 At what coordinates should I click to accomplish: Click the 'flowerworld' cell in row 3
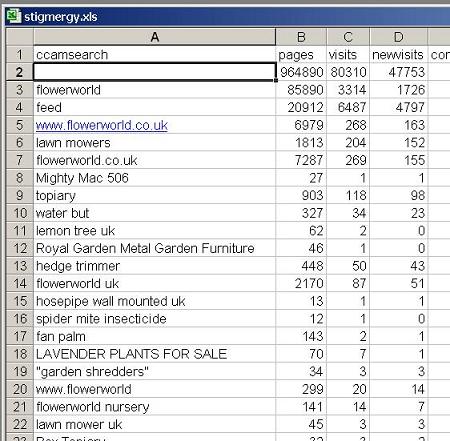(154, 90)
